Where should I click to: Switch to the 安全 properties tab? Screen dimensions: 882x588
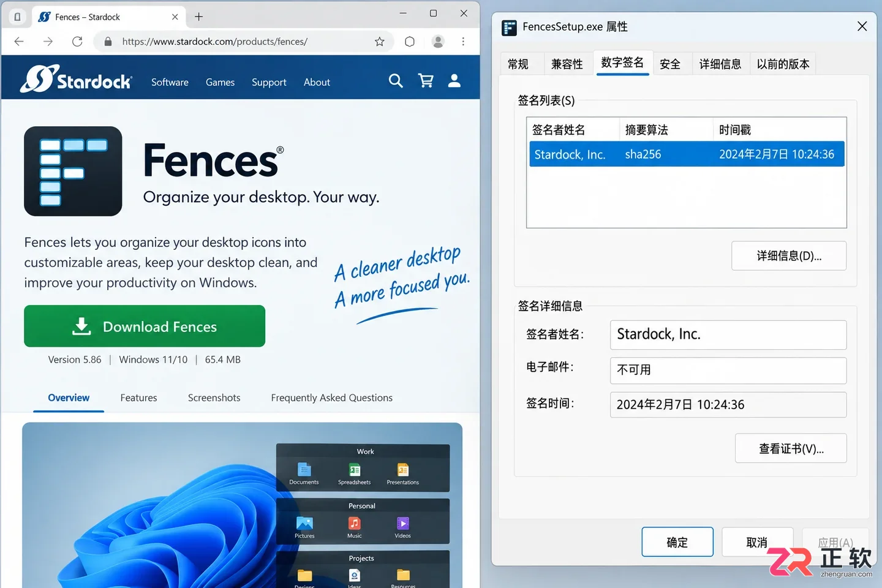tap(670, 64)
